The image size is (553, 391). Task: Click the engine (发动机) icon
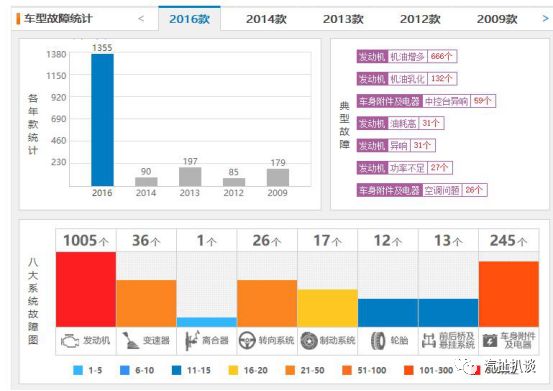click(70, 341)
